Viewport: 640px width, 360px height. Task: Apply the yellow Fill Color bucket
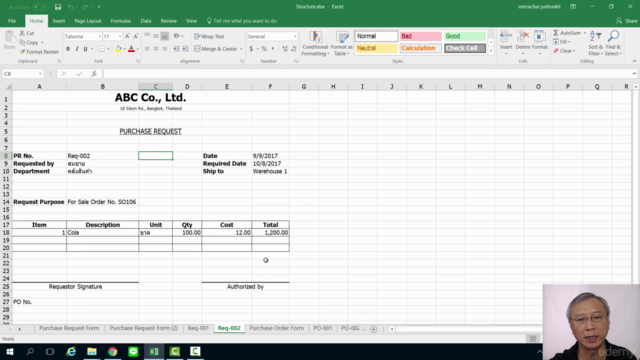pyautogui.click(x=118, y=49)
